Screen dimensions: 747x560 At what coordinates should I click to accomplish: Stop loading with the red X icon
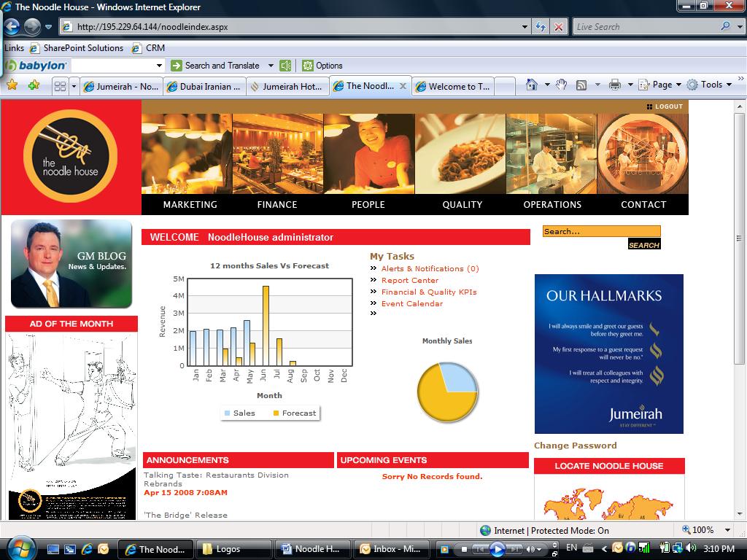tap(558, 27)
